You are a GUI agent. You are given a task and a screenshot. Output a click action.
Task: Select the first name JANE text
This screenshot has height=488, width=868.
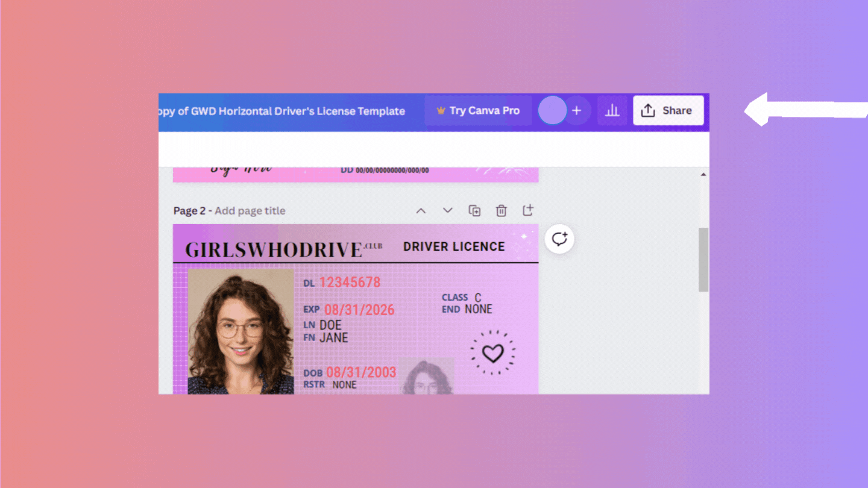[333, 338]
